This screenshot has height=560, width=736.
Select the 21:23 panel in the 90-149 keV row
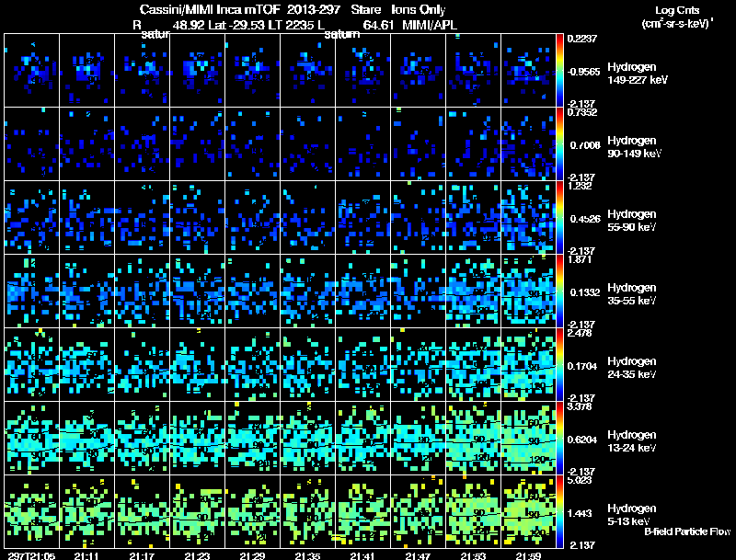[x=197, y=144]
